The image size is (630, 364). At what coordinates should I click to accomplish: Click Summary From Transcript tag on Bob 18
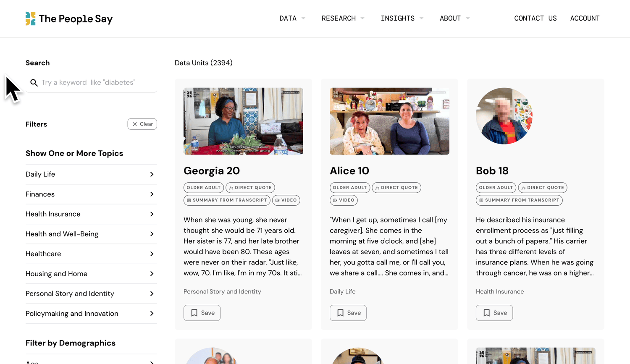pyautogui.click(x=519, y=200)
